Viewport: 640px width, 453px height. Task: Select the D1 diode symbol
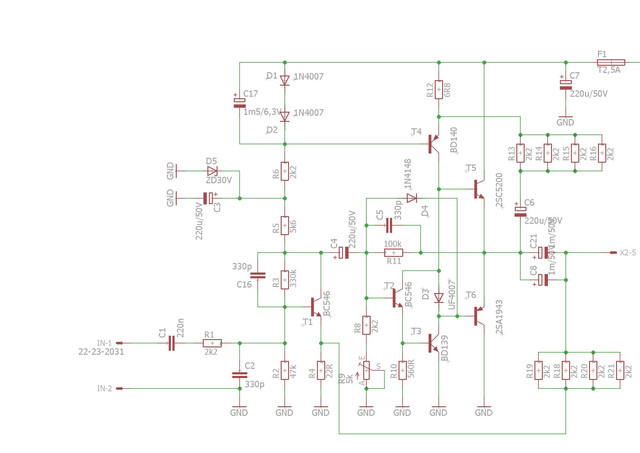click(x=285, y=80)
